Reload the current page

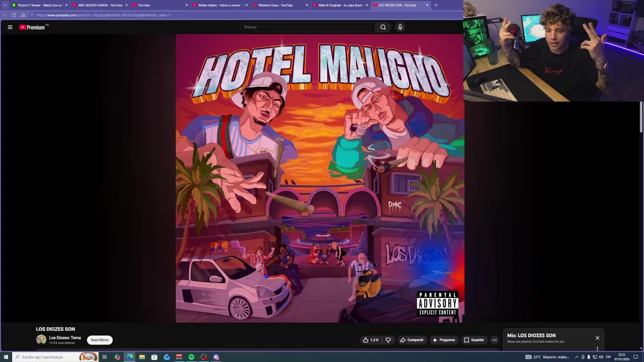coord(14,15)
